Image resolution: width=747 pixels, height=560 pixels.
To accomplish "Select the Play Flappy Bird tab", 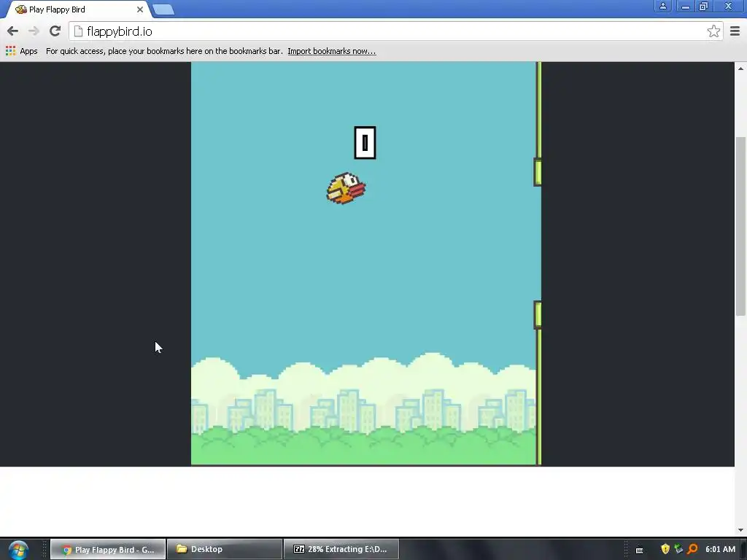I will point(79,9).
